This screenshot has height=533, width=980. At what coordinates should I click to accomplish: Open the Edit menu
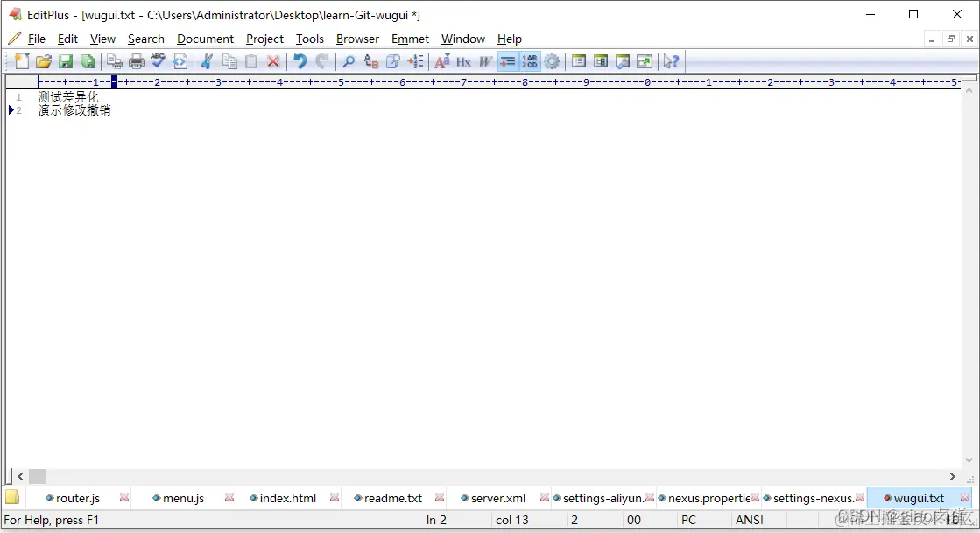[x=67, y=39]
